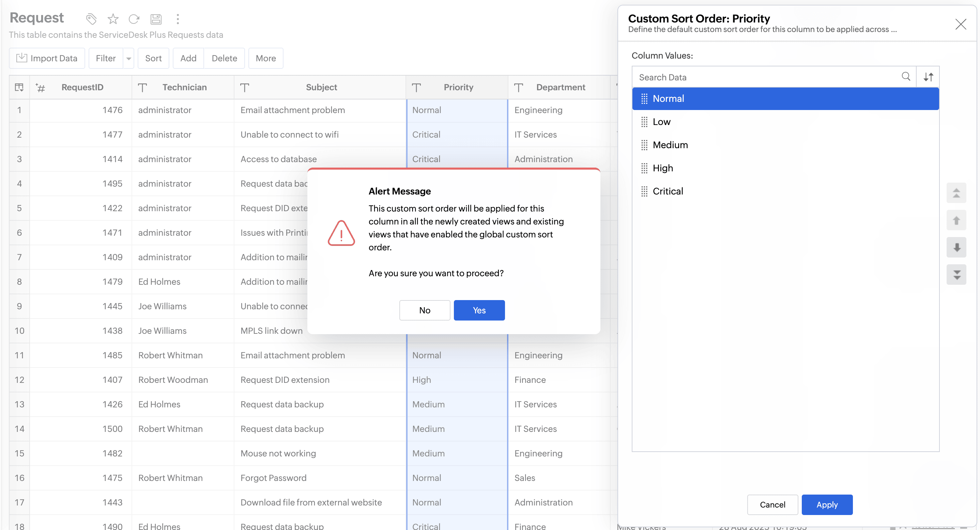Click the save disk icon
This screenshot has height=530, width=980.
pos(156,19)
